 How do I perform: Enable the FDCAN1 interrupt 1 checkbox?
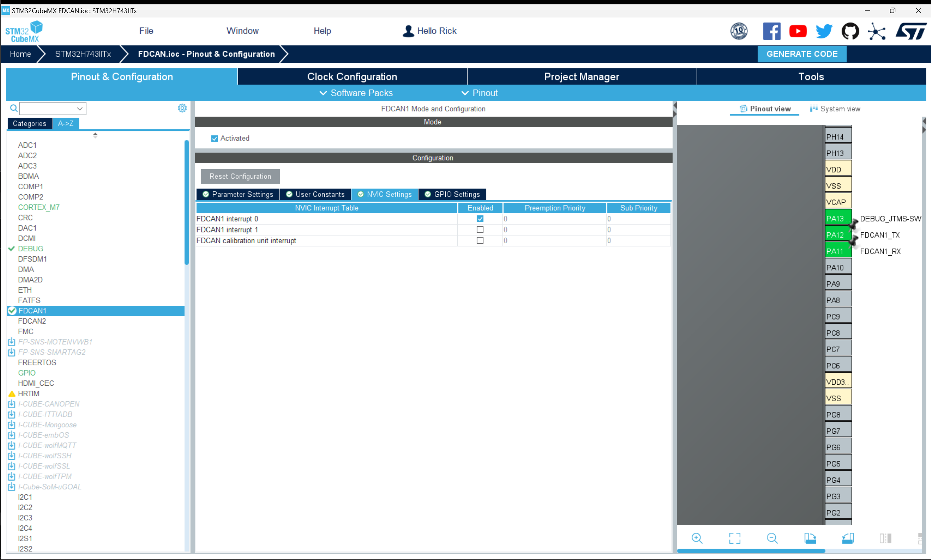[480, 230]
